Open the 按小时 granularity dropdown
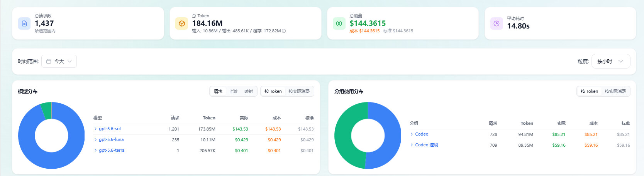Screen dimensions: 644x176 [611, 61]
